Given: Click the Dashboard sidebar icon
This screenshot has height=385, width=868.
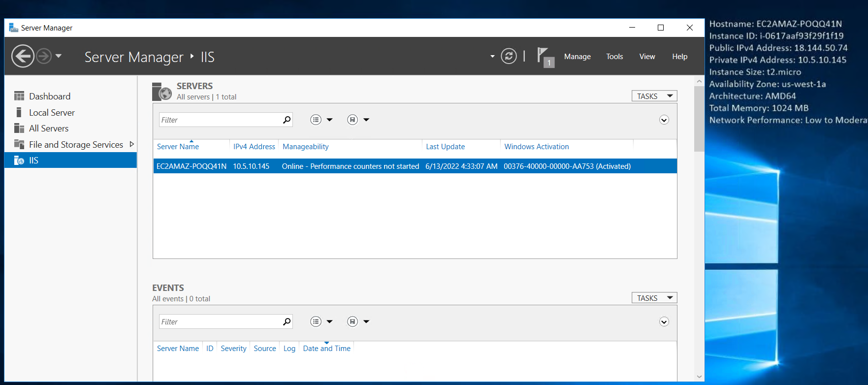Looking at the screenshot, I should [x=19, y=96].
